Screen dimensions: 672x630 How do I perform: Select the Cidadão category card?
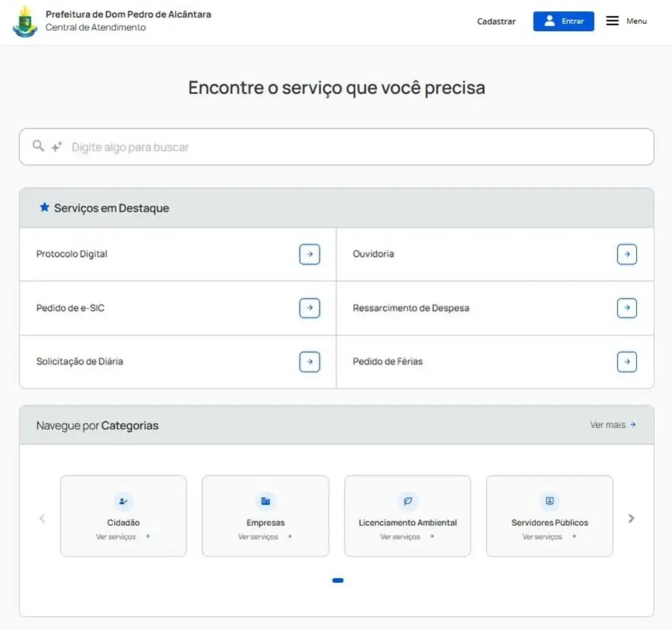pyautogui.click(x=123, y=516)
